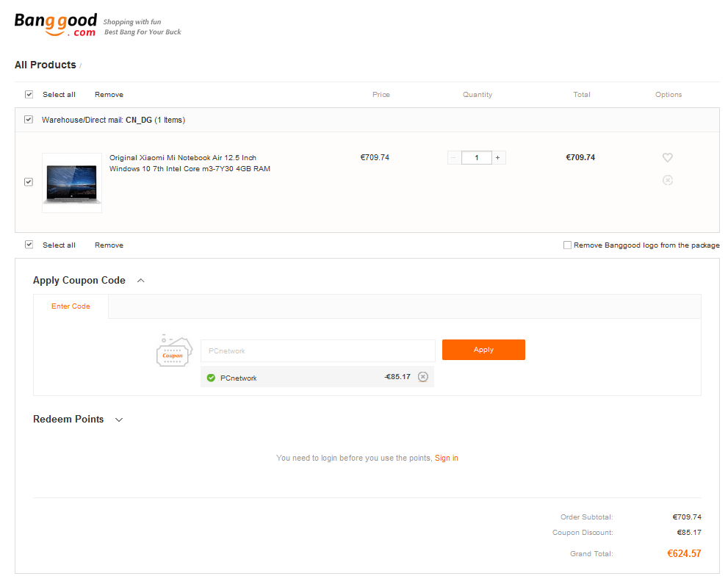Screen dimensions: 728x579
Task: Toggle the top Select all checkbox
Action: 29,94
